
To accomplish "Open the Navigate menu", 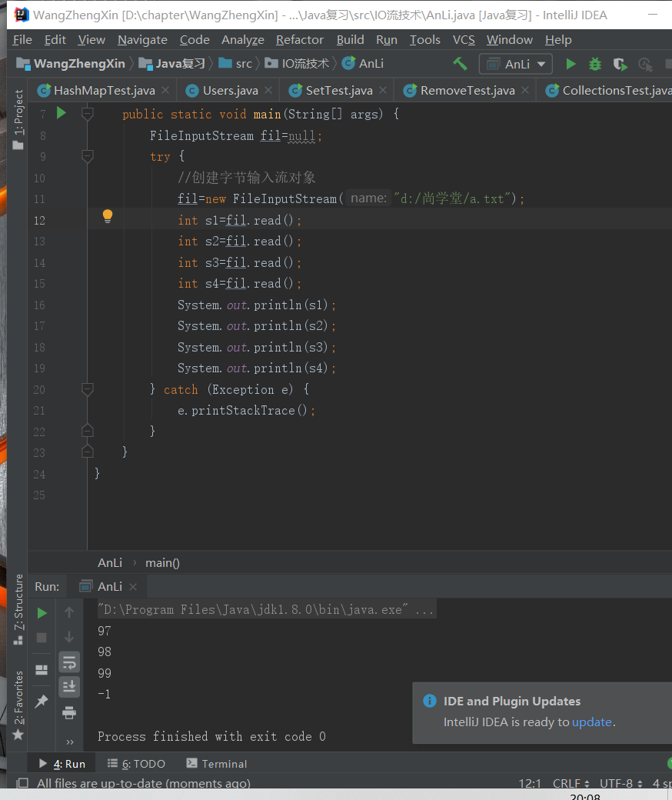I will tap(142, 40).
